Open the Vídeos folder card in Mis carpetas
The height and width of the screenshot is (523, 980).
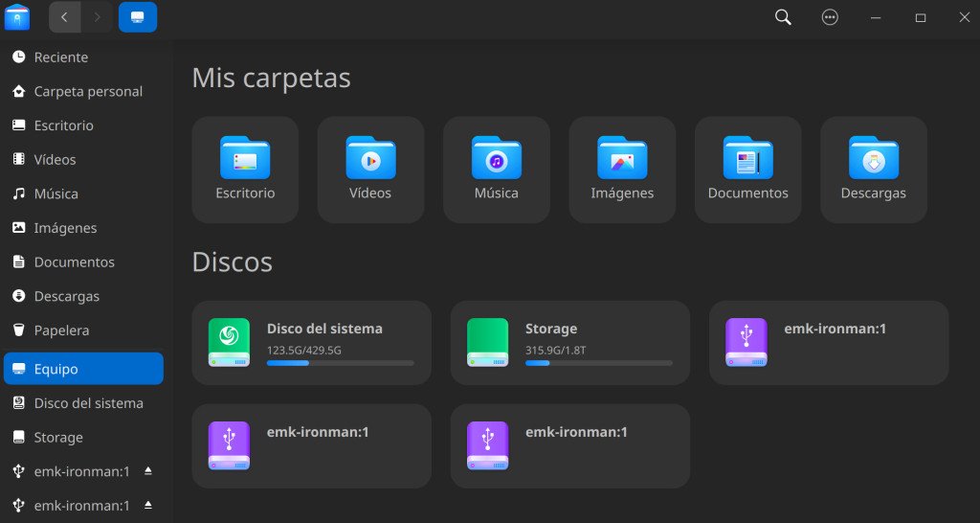tap(370, 170)
